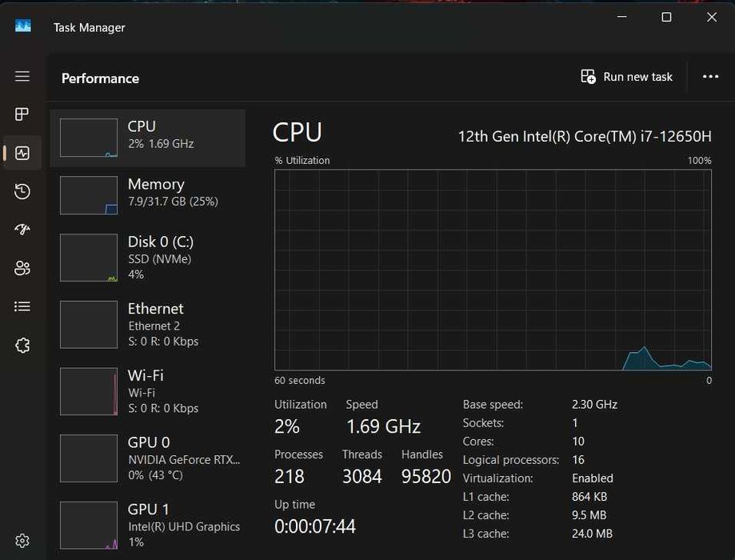This screenshot has height=560, width=735.
Task: Open the three-dot more options menu
Action: tap(710, 77)
